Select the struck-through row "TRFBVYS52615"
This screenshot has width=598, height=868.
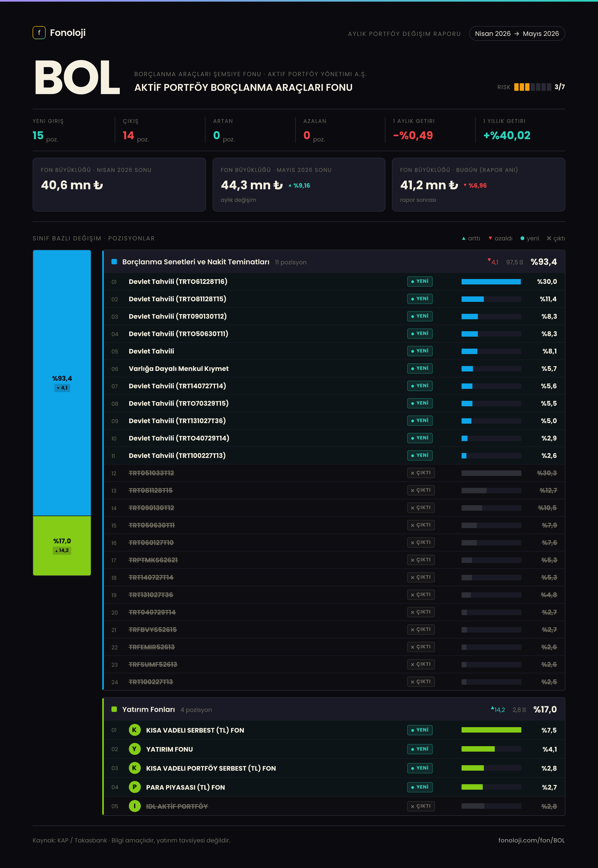pos(334,630)
